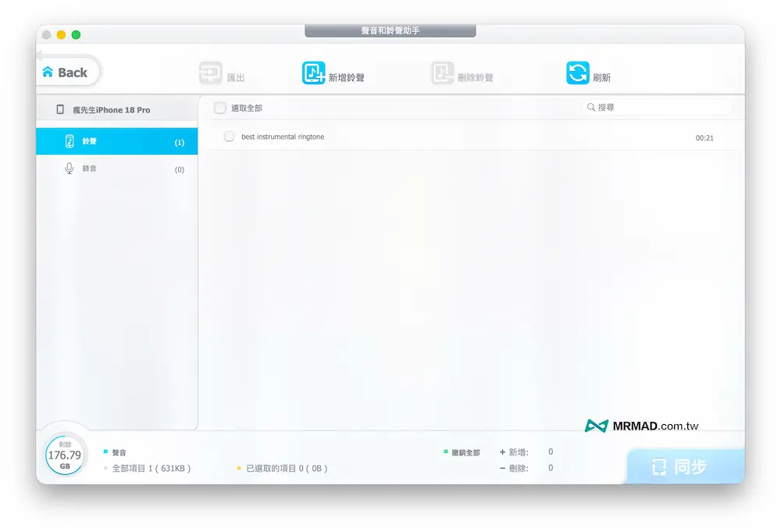Click the microphone icon beside 錄音

pyautogui.click(x=70, y=169)
